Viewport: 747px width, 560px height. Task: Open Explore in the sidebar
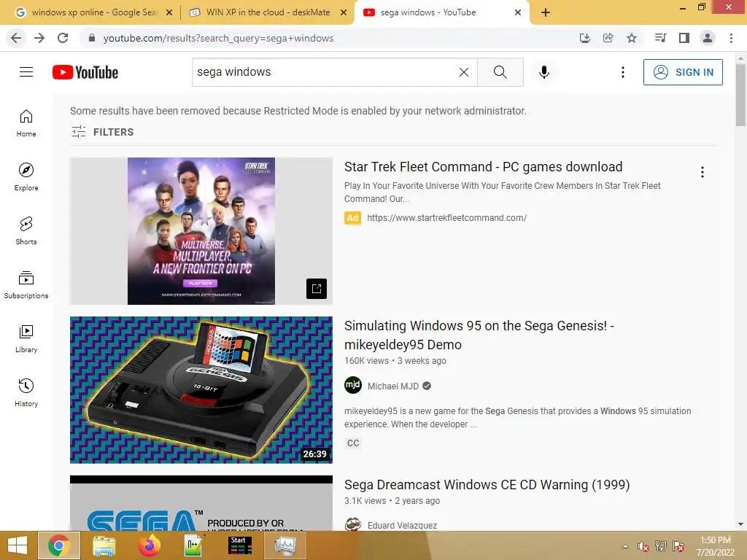(26, 176)
